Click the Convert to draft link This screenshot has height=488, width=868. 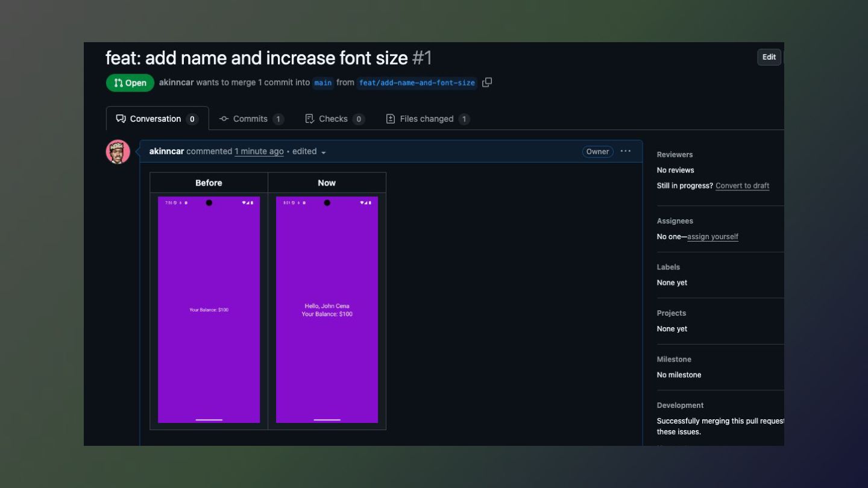[x=742, y=186]
